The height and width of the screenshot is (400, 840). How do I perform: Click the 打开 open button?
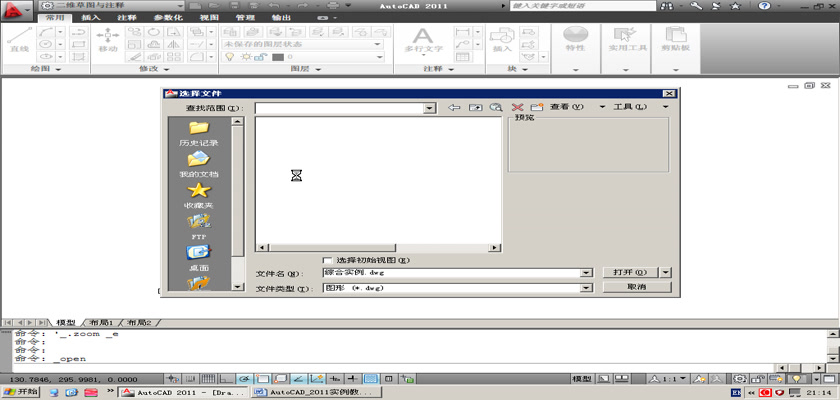[630, 273]
